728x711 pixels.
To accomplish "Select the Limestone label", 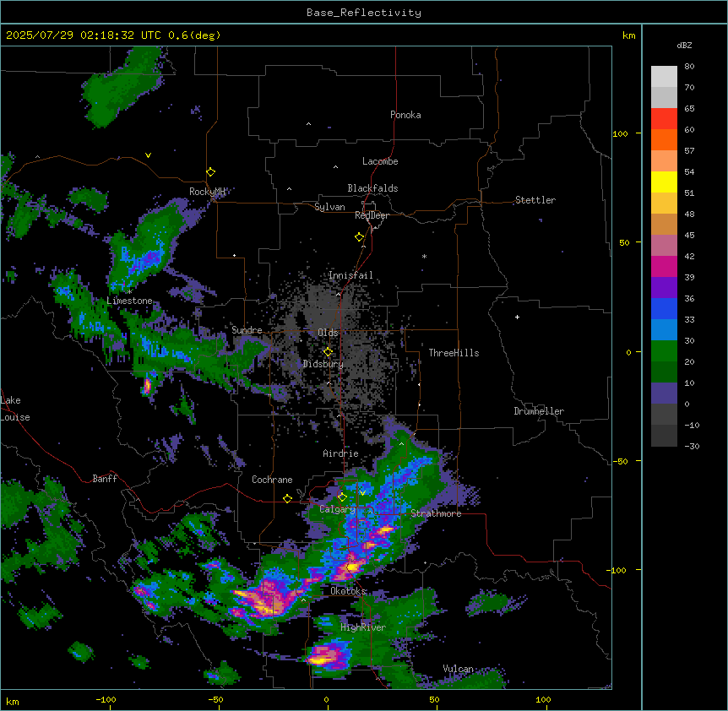I will [129, 301].
